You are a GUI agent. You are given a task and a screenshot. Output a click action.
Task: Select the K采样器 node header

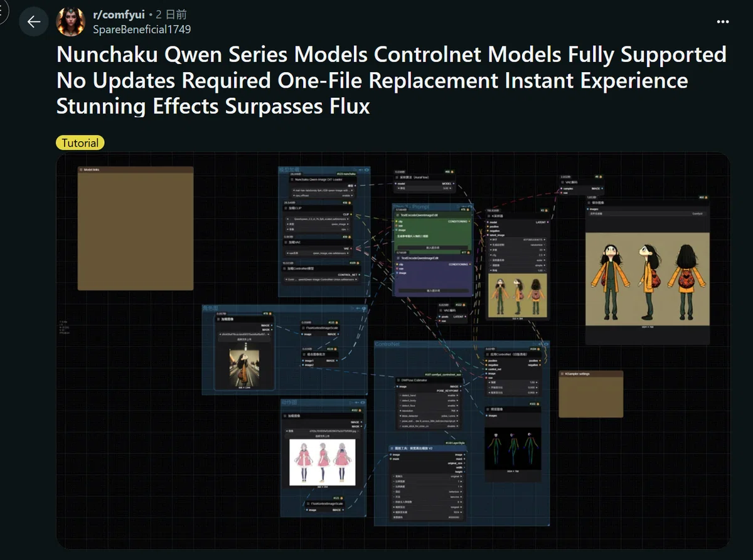pos(518,216)
